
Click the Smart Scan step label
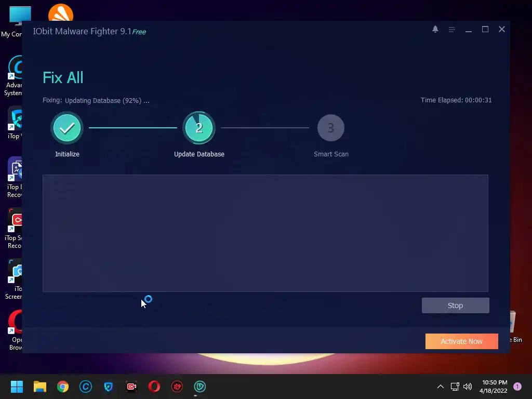pyautogui.click(x=331, y=154)
